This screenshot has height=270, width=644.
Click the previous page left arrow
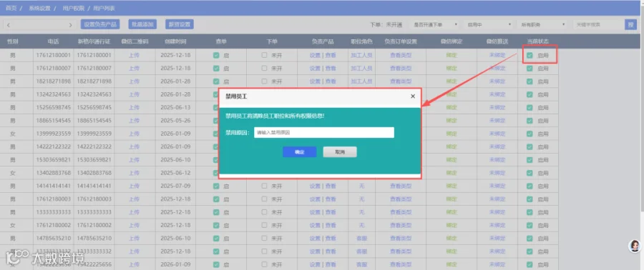[x=9, y=25]
